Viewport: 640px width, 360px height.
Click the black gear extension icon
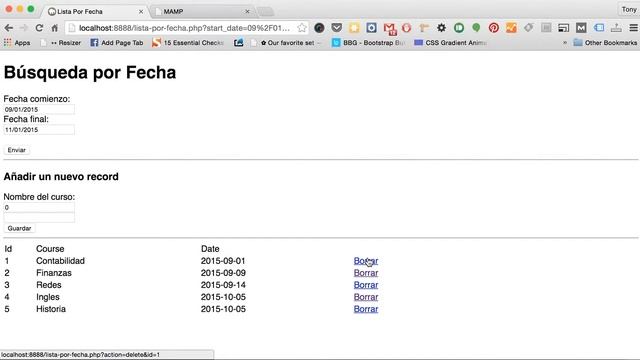coord(441,28)
